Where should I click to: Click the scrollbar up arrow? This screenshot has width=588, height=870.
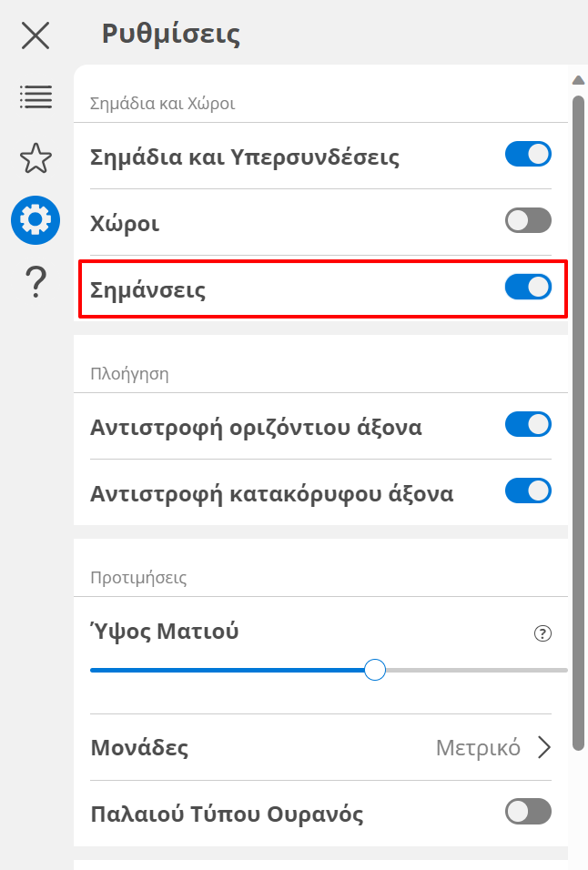[x=578, y=79]
